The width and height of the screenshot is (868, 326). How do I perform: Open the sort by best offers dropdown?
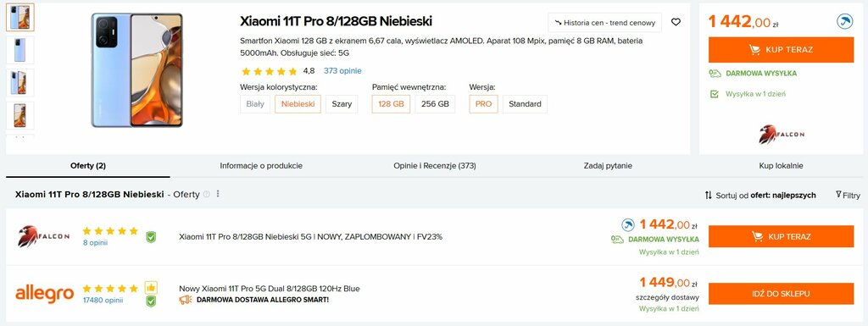tap(760, 195)
